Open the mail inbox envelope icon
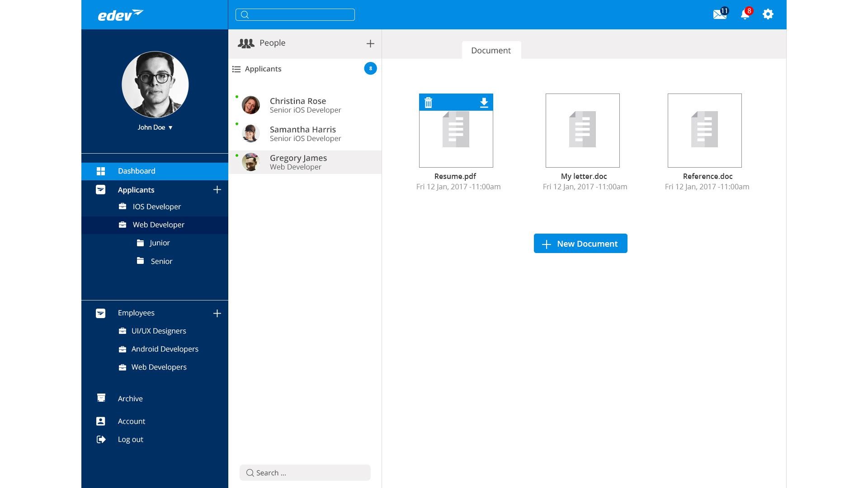The width and height of the screenshot is (868, 488). tap(719, 14)
